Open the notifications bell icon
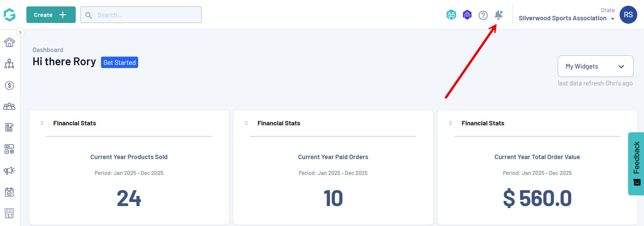This screenshot has width=644, height=226. (x=498, y=15)
